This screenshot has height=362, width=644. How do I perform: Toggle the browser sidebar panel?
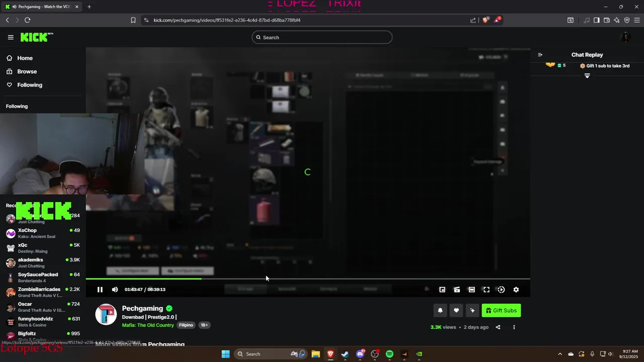(x=597, y=20)
